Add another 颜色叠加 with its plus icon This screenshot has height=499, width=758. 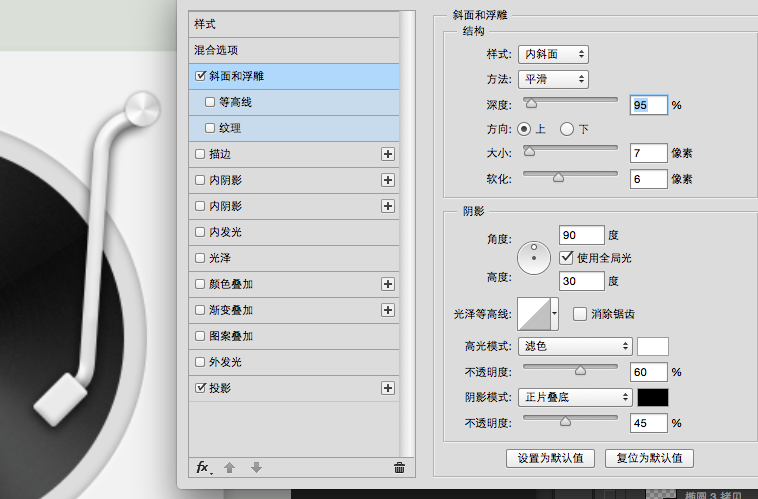[388, 284]
